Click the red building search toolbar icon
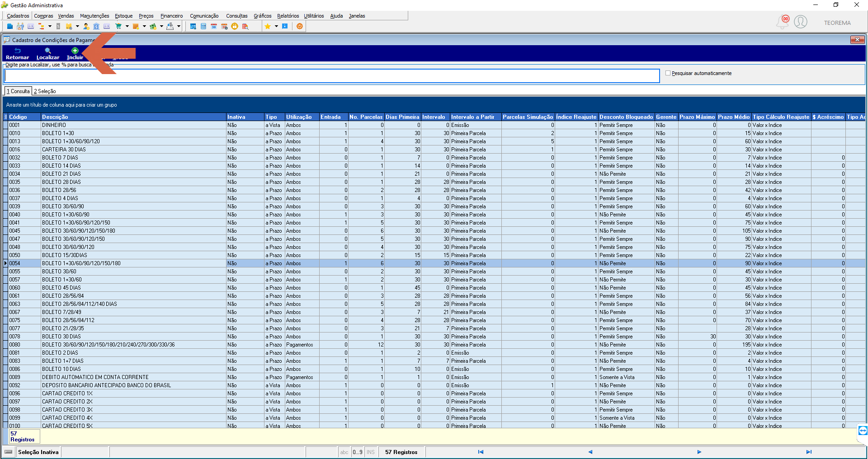 tap(245, 27)
